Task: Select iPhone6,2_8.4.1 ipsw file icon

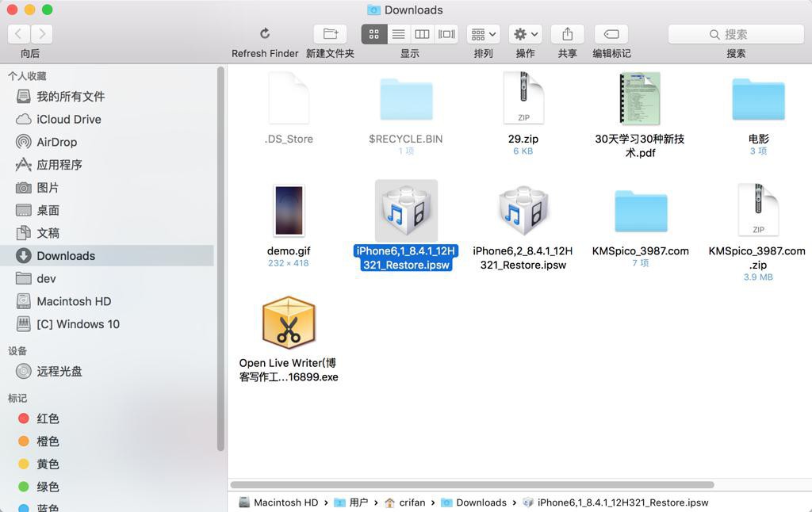Action: click(523, 211)
